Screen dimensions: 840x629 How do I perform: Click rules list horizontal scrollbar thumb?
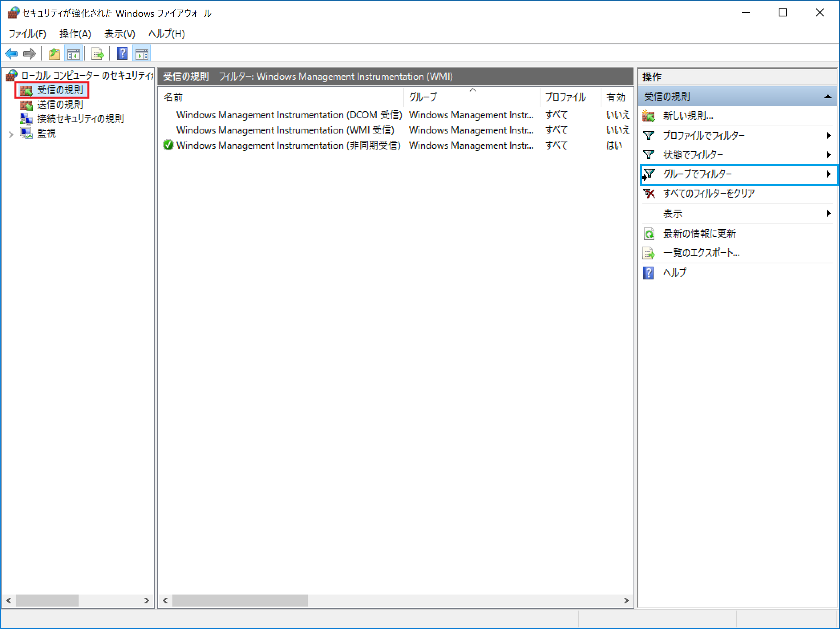[x=240, y=601]
